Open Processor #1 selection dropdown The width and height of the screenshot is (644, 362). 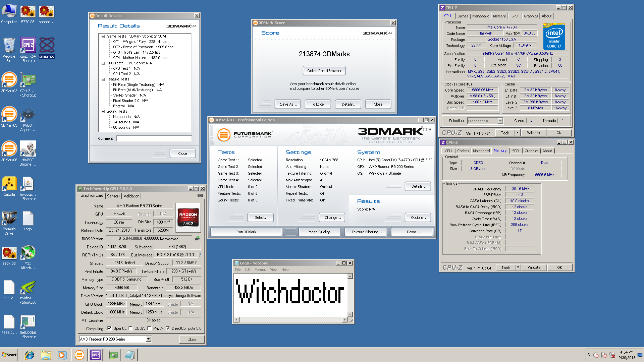click(500, 121)
